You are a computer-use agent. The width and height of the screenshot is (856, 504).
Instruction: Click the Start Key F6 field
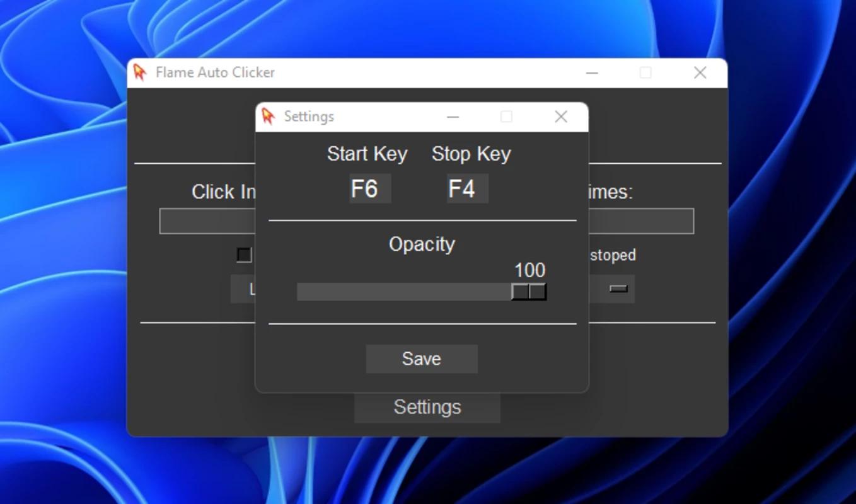(x=371, y=188)
